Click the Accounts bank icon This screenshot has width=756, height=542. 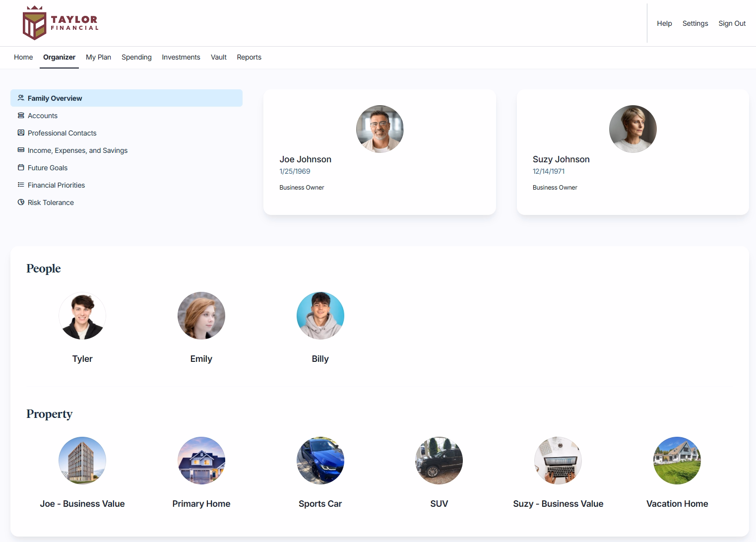point(21,115)
